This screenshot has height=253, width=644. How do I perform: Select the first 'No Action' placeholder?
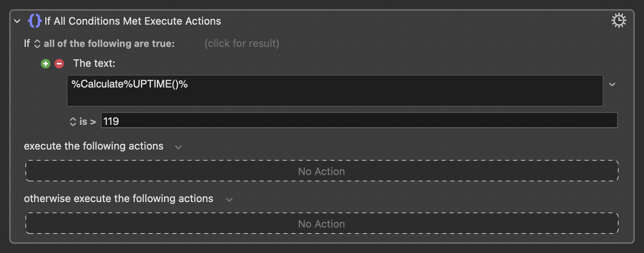tap(322, 171)
